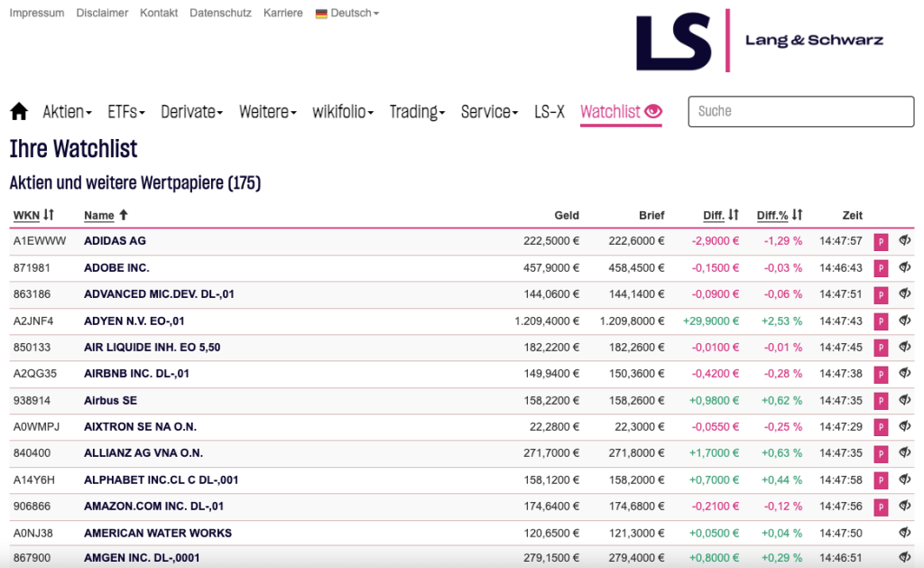The image size is (924, 568).
Task: Toggle watch eye icon for ALLIANZ AG row
Action: click(904, 452)
